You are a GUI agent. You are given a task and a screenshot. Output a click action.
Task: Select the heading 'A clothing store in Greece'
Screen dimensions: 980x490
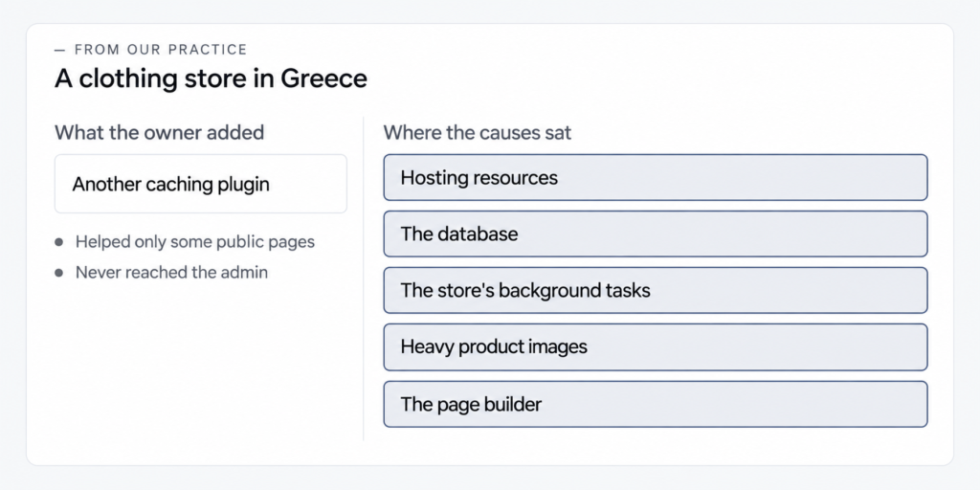click(211, 78)
